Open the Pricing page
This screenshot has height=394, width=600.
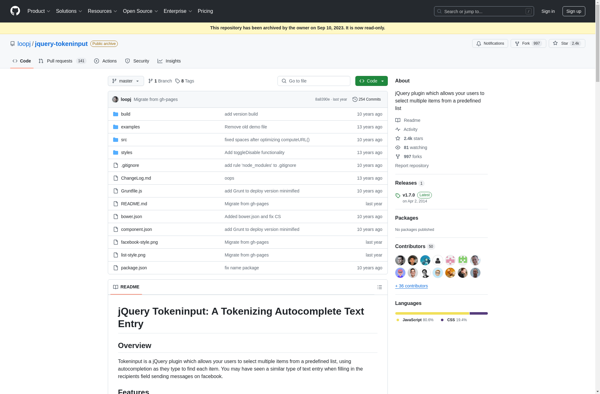(205, 11)
